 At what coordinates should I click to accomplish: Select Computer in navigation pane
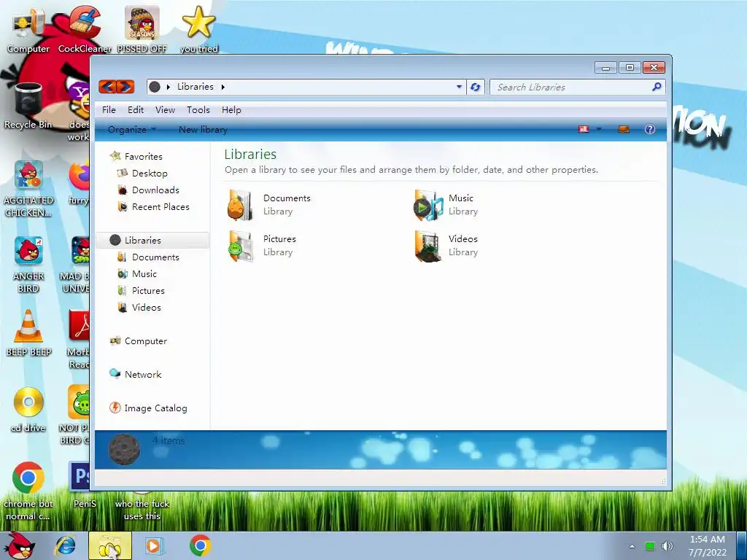[145, 341]
